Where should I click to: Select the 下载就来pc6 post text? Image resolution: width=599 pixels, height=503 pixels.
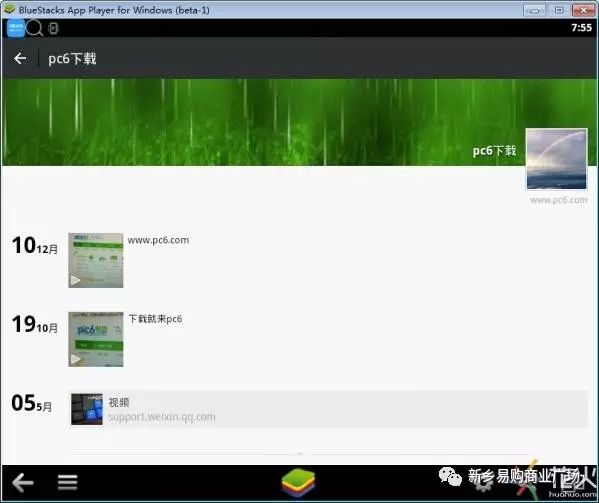coord(155,319)
